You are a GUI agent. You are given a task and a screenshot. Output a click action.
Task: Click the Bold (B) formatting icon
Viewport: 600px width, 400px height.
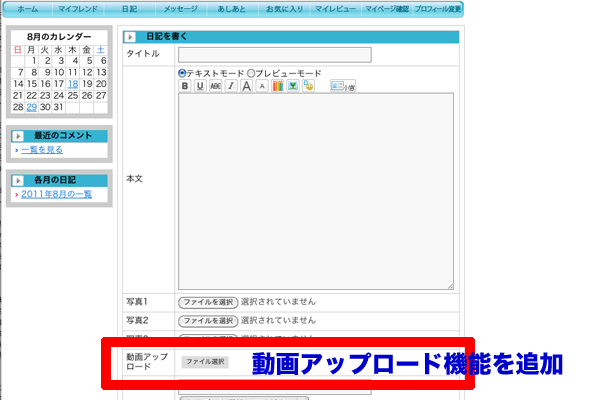coord(185,87)
